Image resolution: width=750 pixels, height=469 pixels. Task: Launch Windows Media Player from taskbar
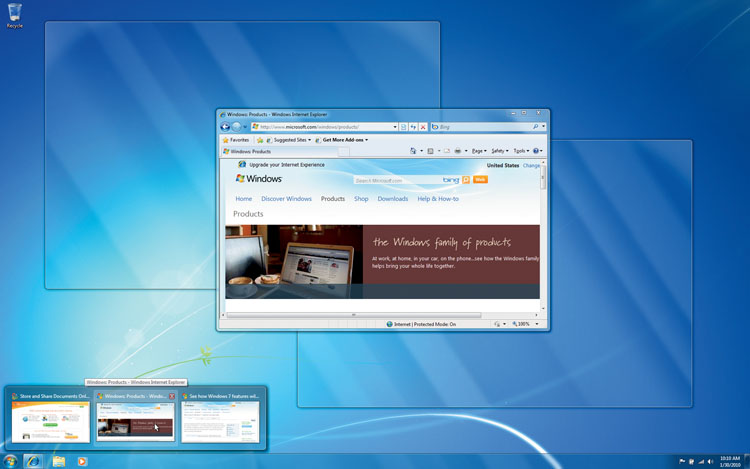pyautogui.click(x=82, y=461)
